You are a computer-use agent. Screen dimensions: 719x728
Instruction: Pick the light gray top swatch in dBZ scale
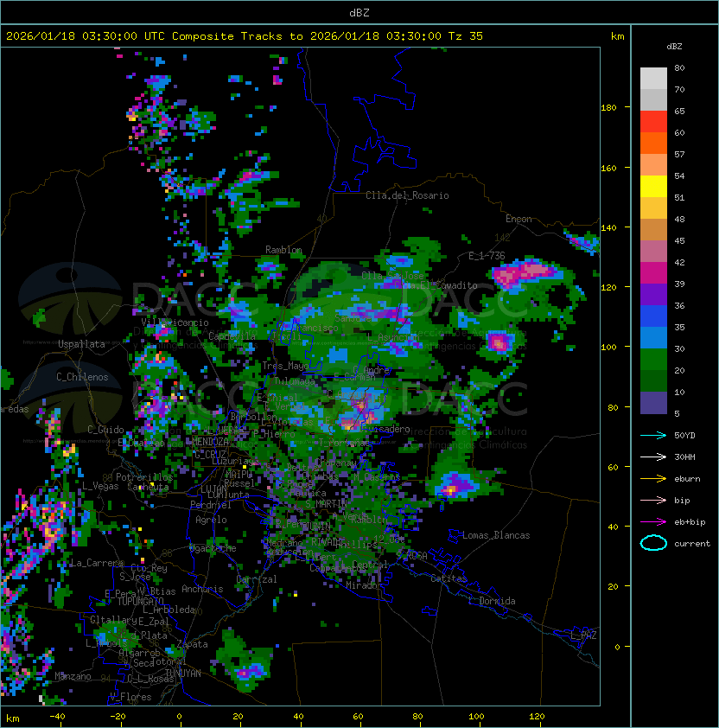click(653, 79)
